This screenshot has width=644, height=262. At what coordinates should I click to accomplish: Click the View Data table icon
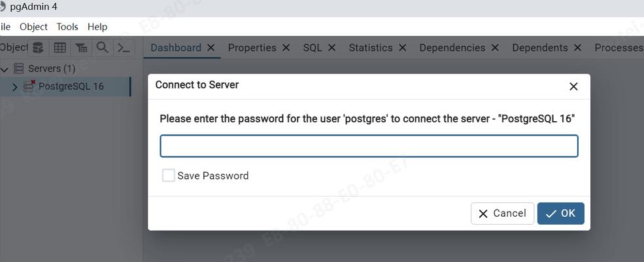[x=60, y=48]
